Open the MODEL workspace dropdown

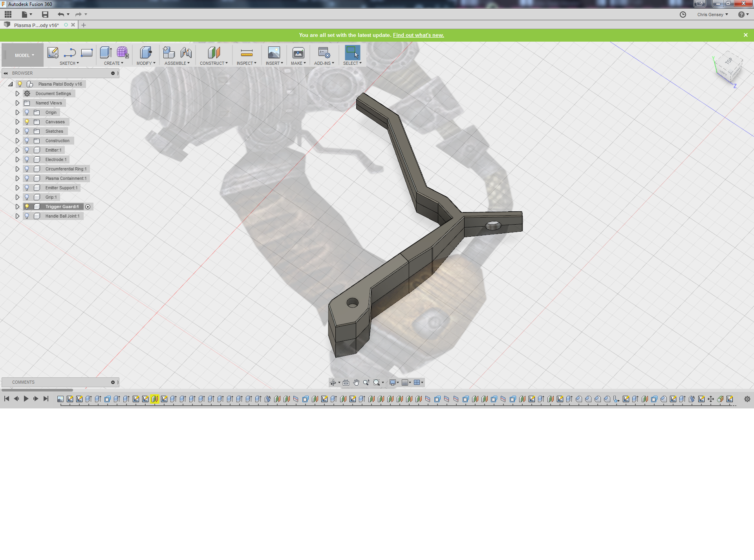pyautogui.click(x=24, y=55)
